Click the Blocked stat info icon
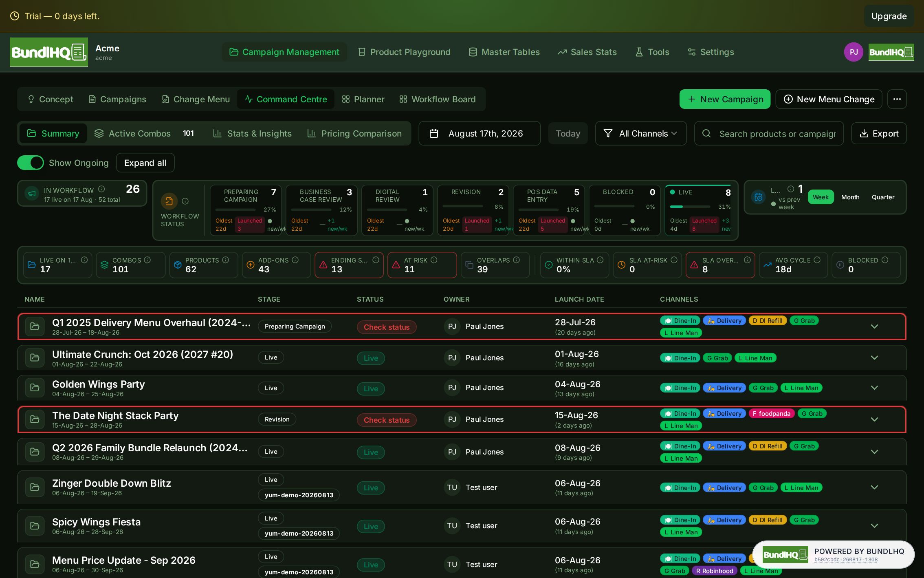 [x=885, y=260]
